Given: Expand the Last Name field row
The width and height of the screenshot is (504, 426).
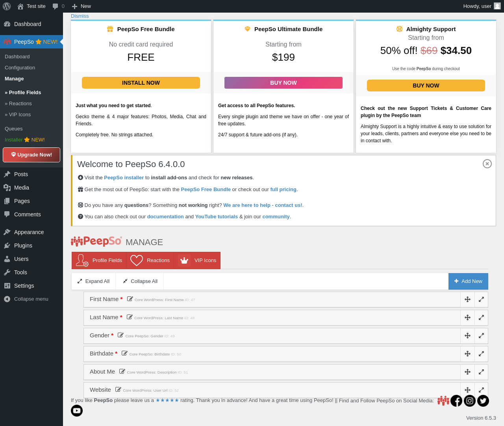Looking at the screenshot, I should tap(481, 318).
